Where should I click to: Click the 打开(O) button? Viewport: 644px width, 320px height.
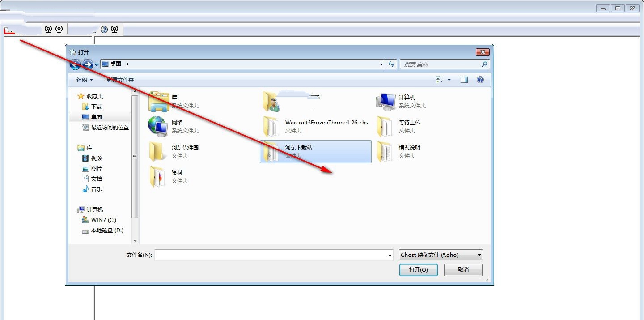pyautogui.click(x=419, y=270)
